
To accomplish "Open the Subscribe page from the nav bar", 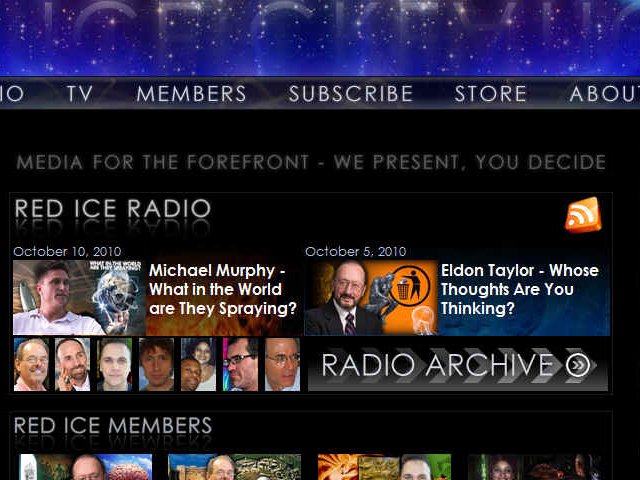I will coord(350,94).
